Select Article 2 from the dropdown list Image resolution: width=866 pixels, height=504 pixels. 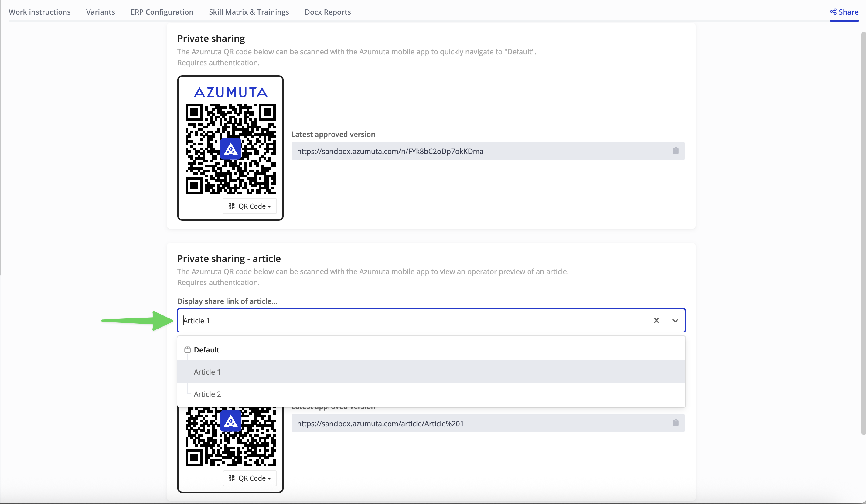(431, 394)
